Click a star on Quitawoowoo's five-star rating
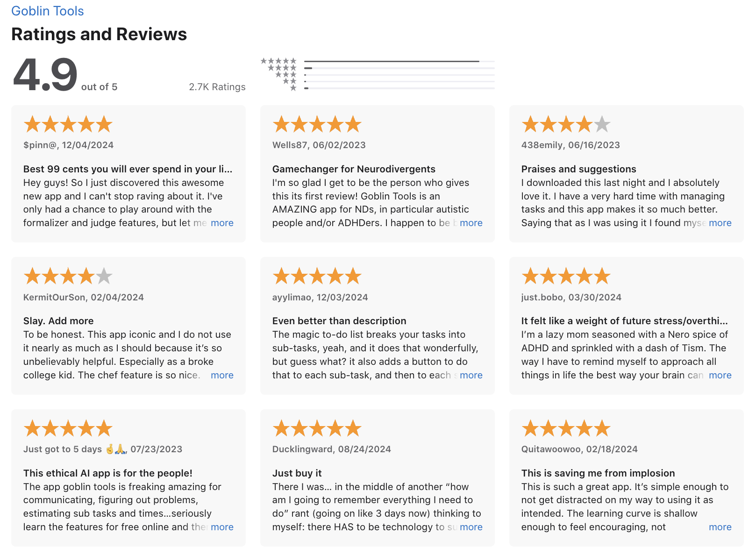Screen dimensions: 756x555 [x=566, y=427]
